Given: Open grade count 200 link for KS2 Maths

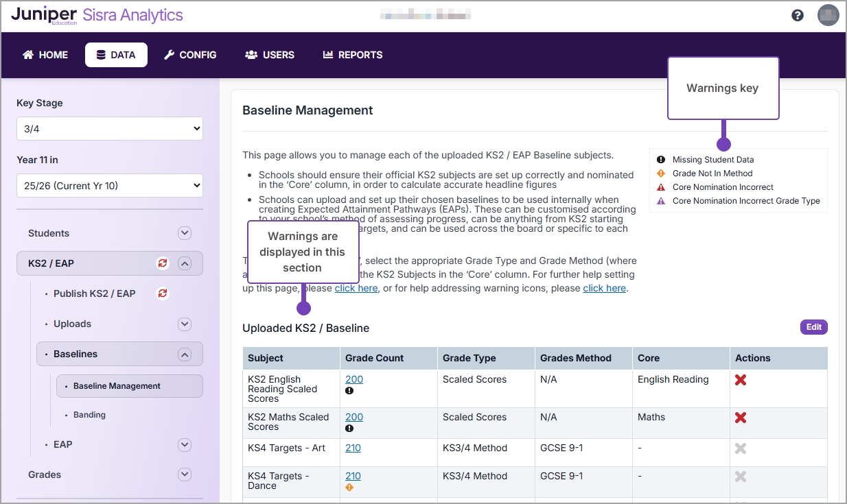Looking at the screenshot, I should pyautogui.click(x=354, y=417).
